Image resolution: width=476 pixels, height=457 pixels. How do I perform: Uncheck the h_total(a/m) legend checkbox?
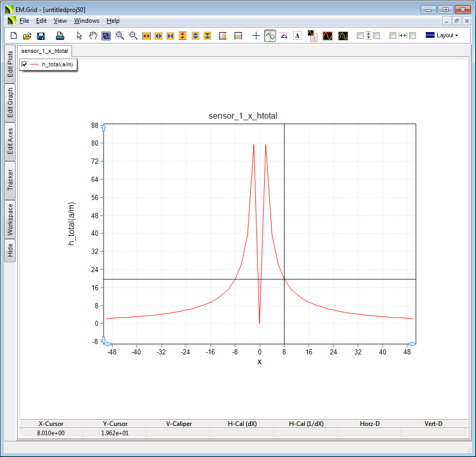[x=24, y=64]
